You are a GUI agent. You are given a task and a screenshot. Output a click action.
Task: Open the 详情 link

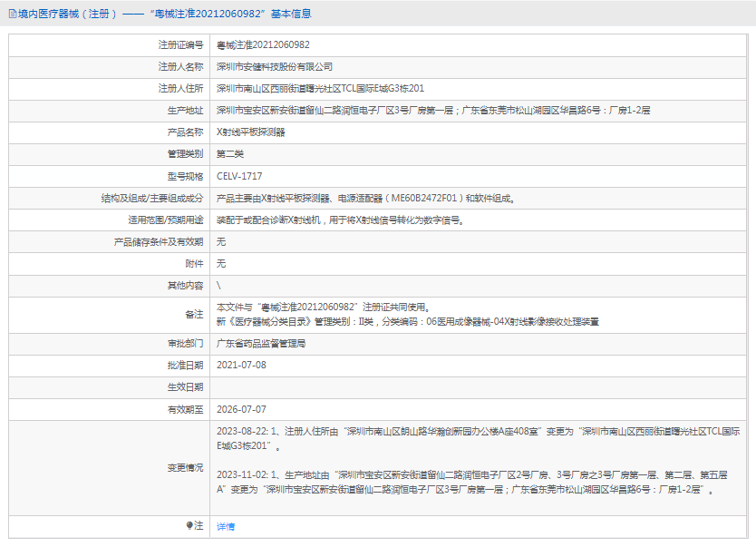[x=226, y=526]
